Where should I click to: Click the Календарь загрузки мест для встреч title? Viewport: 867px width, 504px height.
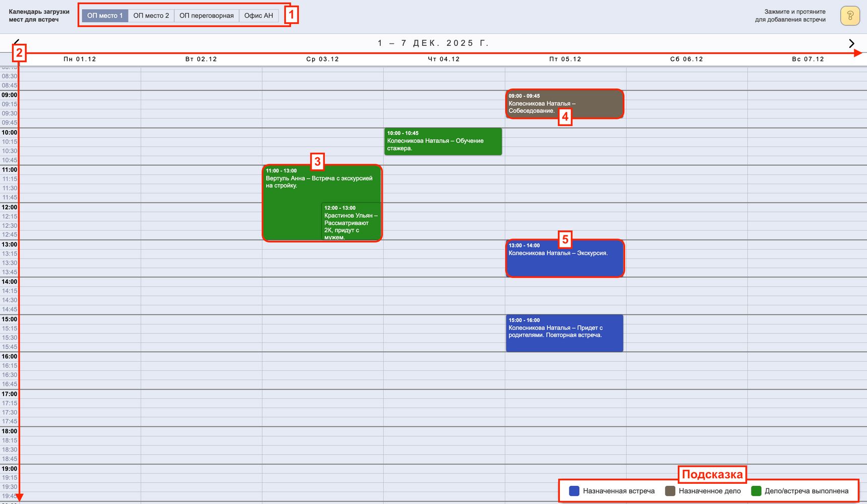coord(39,16)
